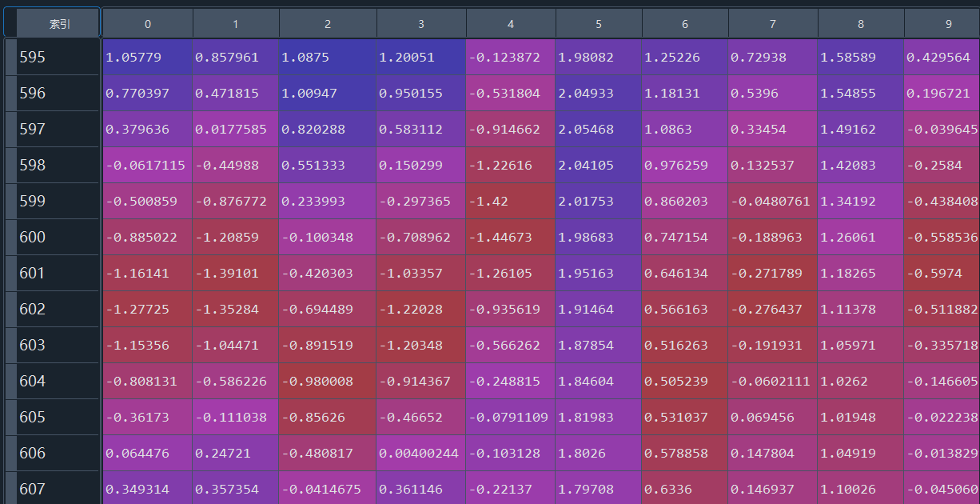Select the cell showing 1.0875
The height and width of the screenshot is (504, 980).
(x=328, y=58)
